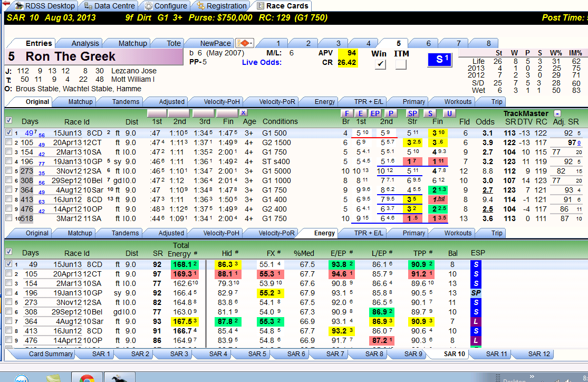Open the horse racing app taskbar icon

tap(119, 378)
